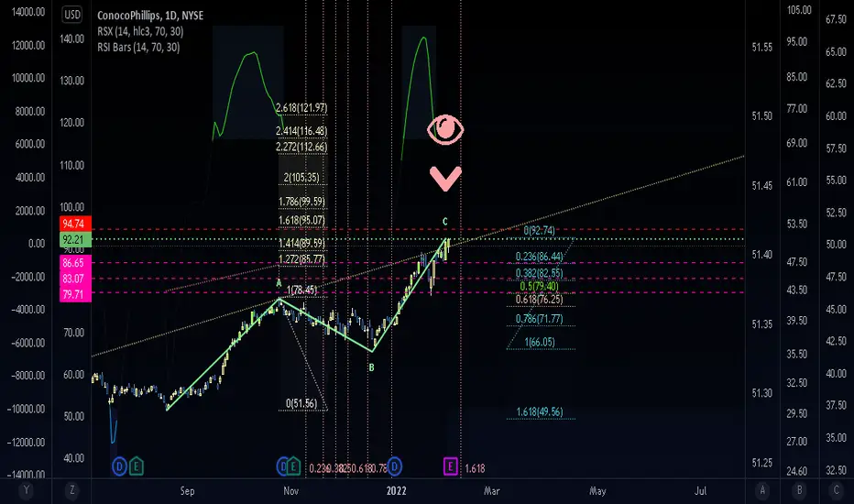Screen dimensions: 854x504
Task: Click Fib retracement label 0.382(82.55)
Action: (x=539, y=273)
